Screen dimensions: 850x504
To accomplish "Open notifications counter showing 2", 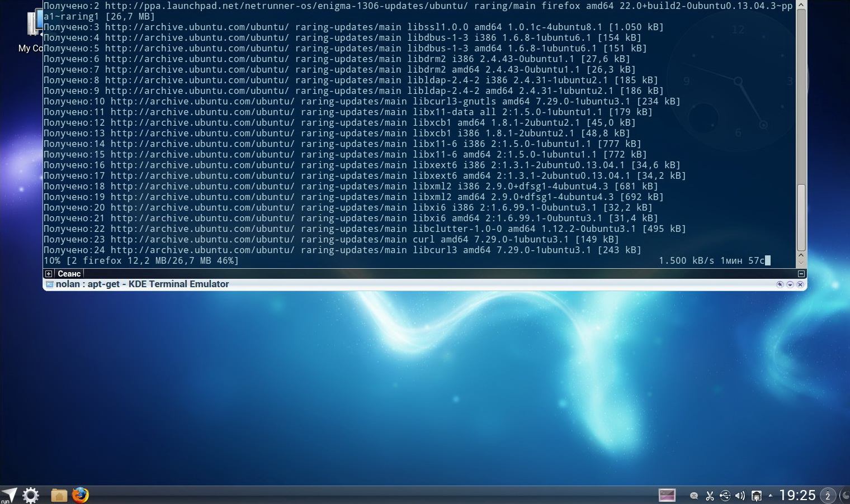I will pos(828,496).
